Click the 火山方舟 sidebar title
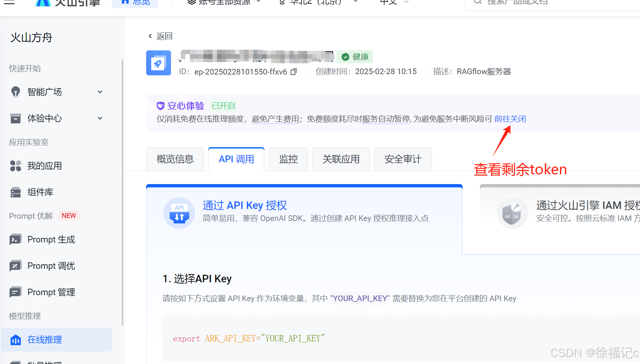This screenshot has height=364, width=640. point(31,38)
